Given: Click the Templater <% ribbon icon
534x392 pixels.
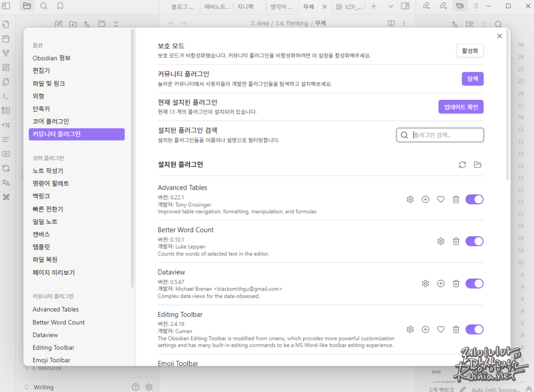Looking at the screenshot, I should (x=6, y=125).
